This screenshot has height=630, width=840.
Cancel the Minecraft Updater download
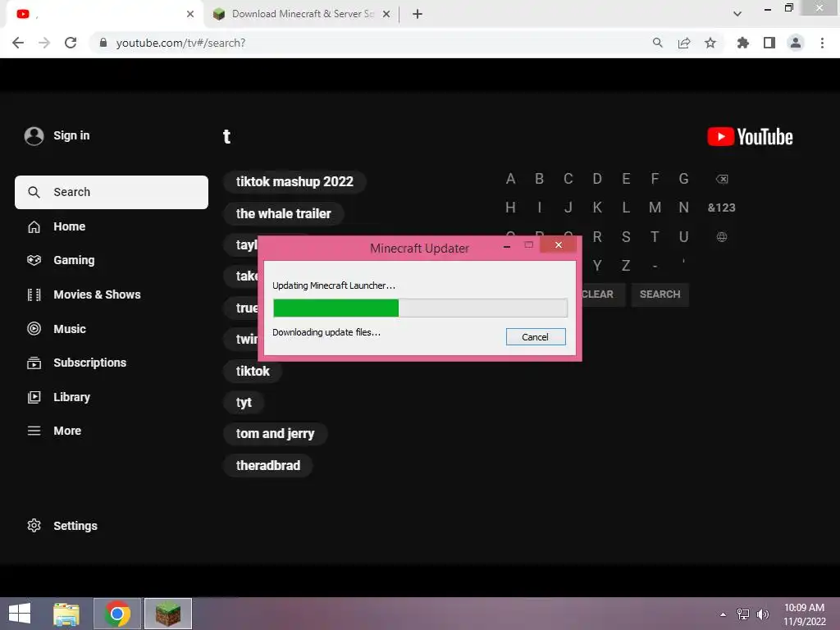(x=536, y=337)
